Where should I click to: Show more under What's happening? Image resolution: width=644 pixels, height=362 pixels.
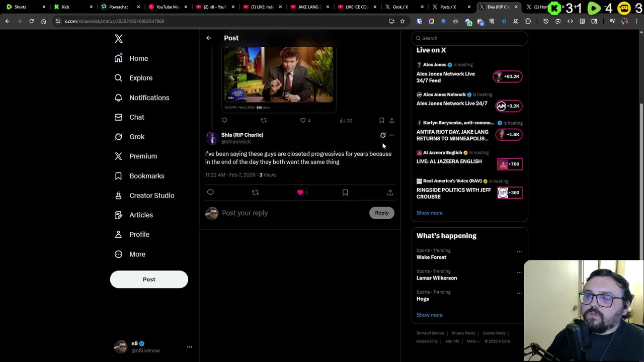(x=430, y=315)
